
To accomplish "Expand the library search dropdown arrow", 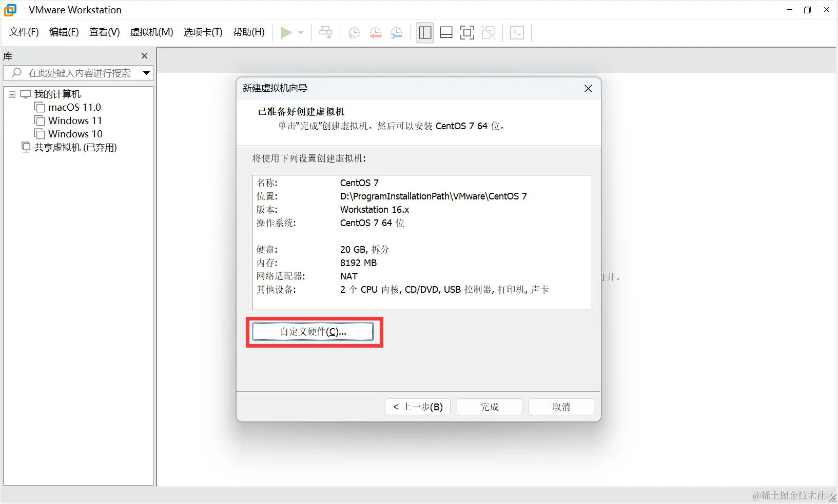I will pos(147,73).
